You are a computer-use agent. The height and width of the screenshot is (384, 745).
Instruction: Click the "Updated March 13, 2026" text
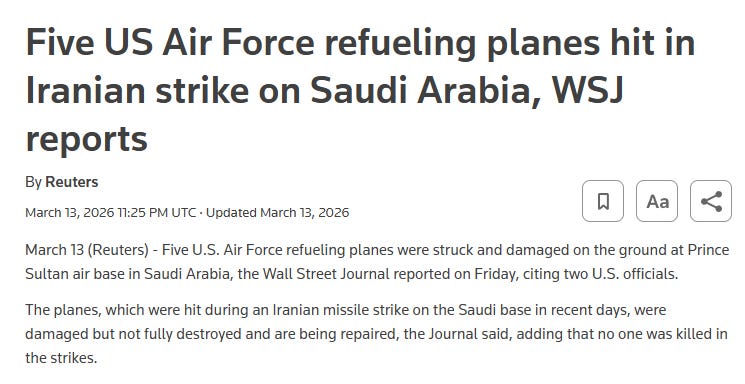click(277, 212)
